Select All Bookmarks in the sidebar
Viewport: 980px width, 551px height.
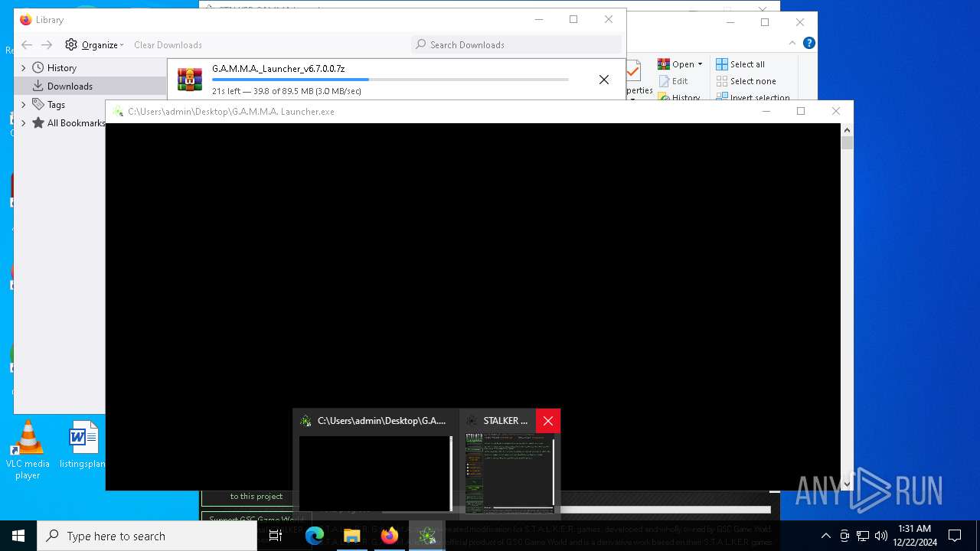(x=76, y=123)
